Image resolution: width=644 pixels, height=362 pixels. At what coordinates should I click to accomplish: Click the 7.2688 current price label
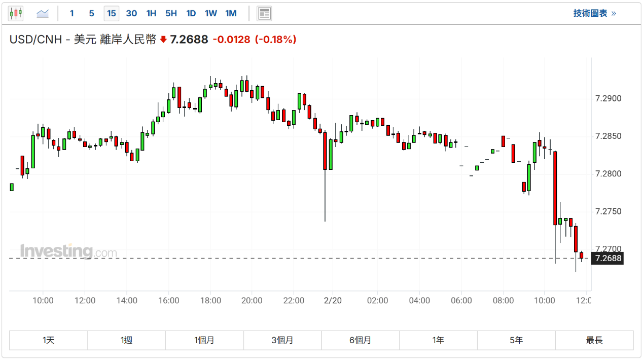[x=608, y=258]
